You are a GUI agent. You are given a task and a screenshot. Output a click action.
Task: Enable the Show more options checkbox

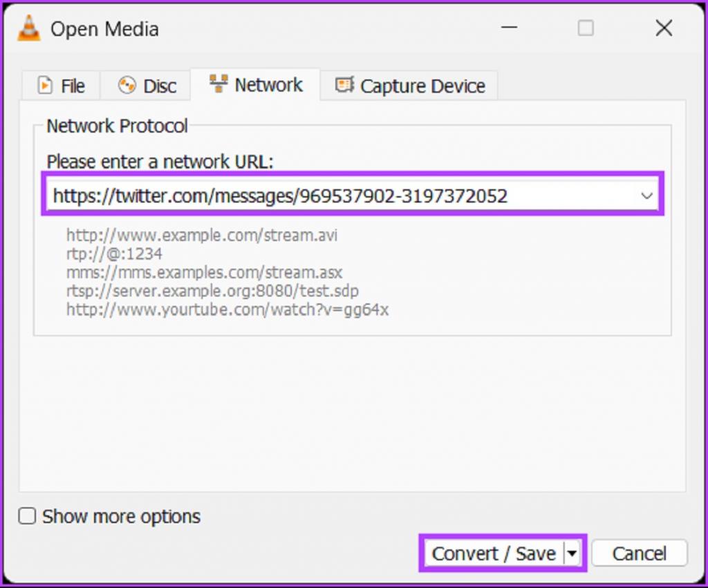[27, 516]
